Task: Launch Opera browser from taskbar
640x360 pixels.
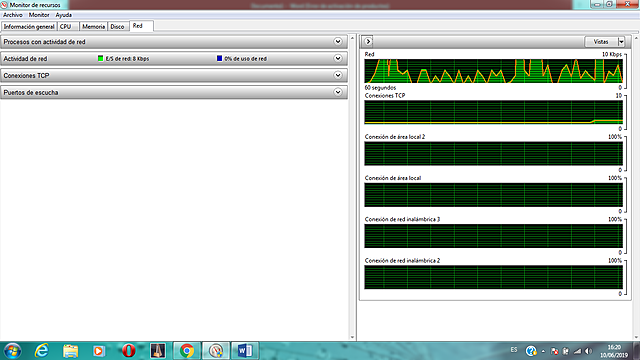Action: (129, 351)
